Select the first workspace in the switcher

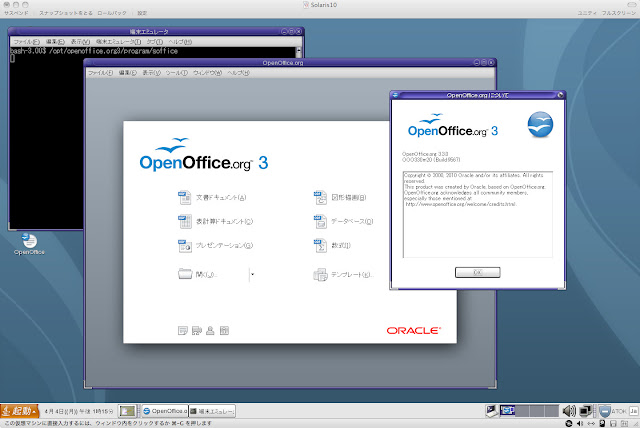coord(507,410)
